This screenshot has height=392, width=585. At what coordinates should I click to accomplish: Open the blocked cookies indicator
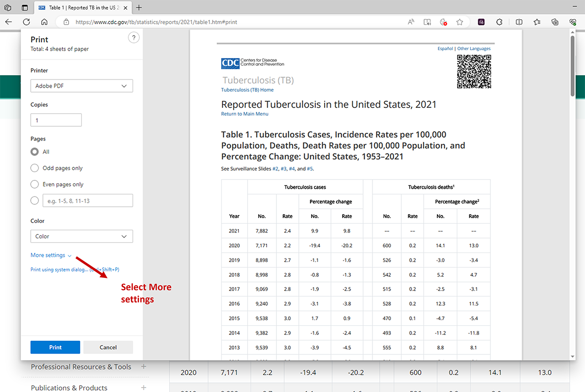tap(443, 21)
